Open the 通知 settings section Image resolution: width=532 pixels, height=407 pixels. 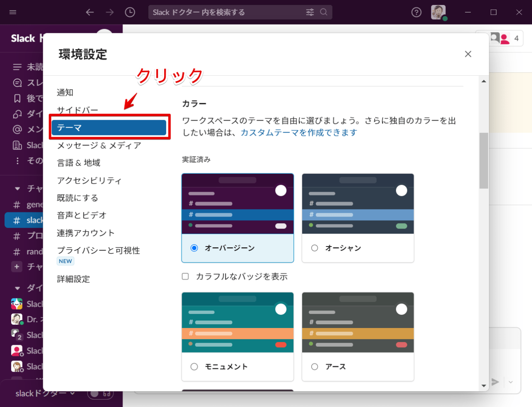pos(65,92)
